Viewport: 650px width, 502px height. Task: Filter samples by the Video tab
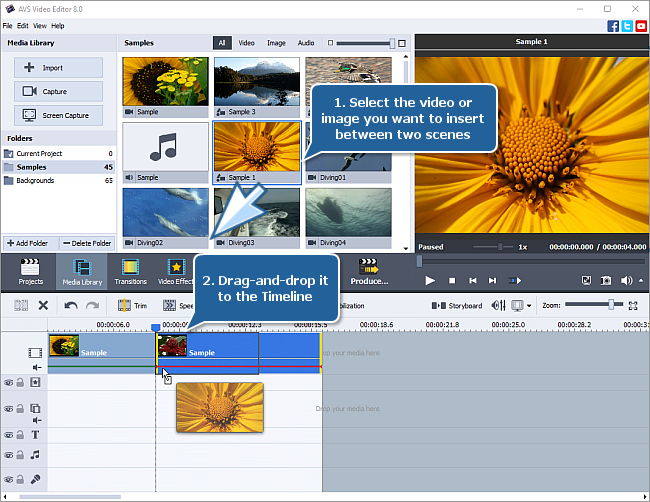[246, 43]
